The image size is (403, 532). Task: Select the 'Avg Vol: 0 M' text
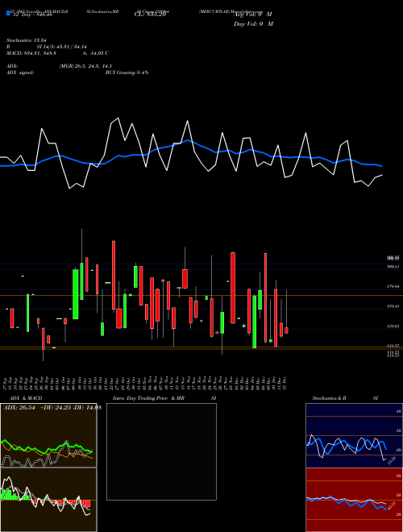253,15
